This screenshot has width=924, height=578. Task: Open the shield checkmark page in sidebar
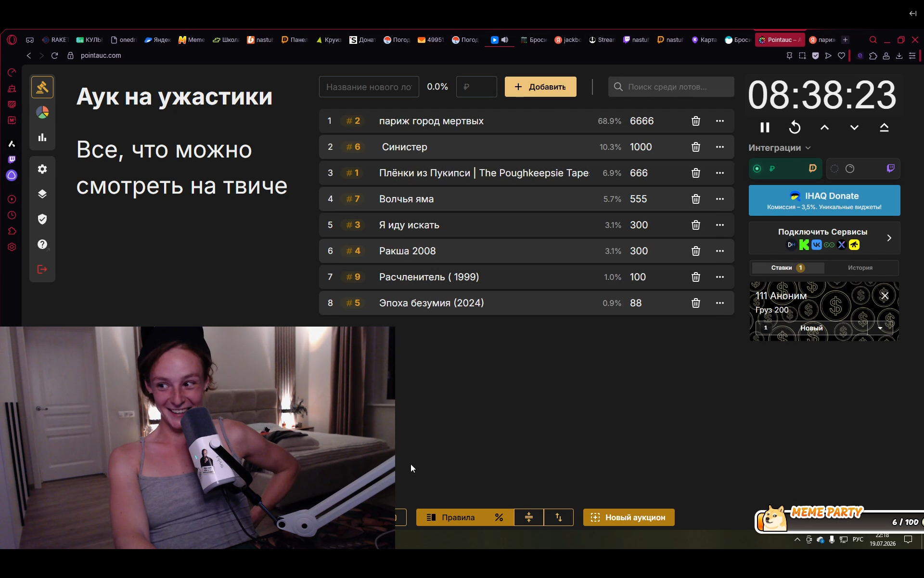(x=42, y=219)
